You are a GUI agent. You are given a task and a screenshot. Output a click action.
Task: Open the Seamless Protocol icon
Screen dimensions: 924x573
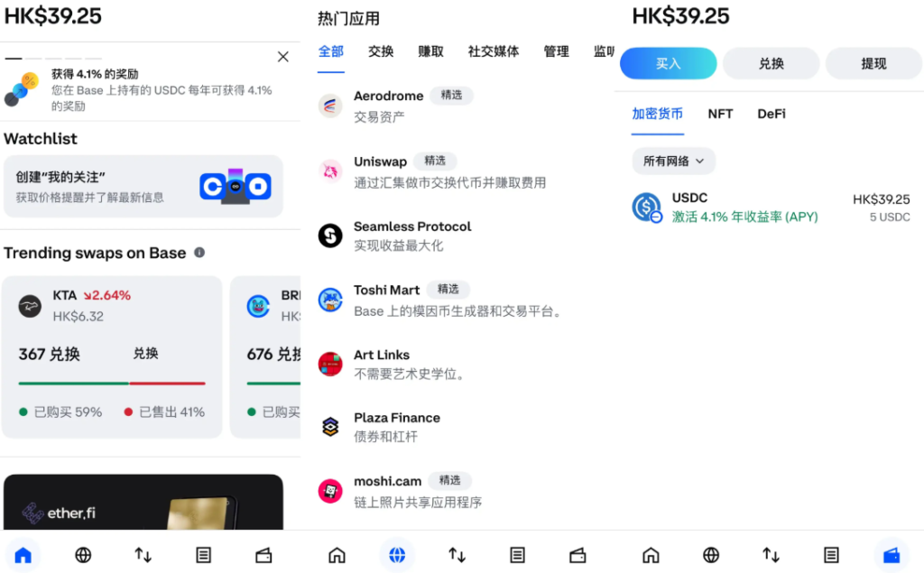(330, 236)
